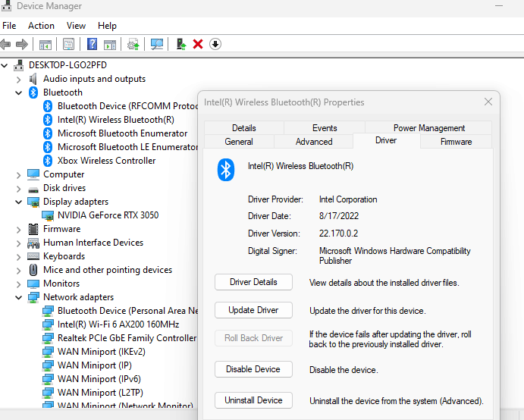The height and width of the screenshot is (420, 524).
Task: Click the large Bluetooth icon in Properties dialog
Action: click(226, 170)
